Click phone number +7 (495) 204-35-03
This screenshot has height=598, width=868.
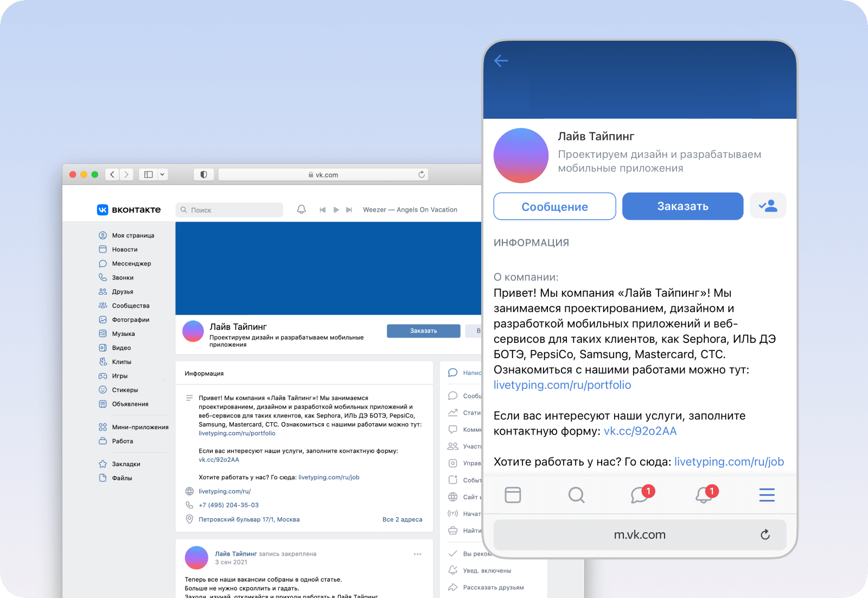(228, 505)
